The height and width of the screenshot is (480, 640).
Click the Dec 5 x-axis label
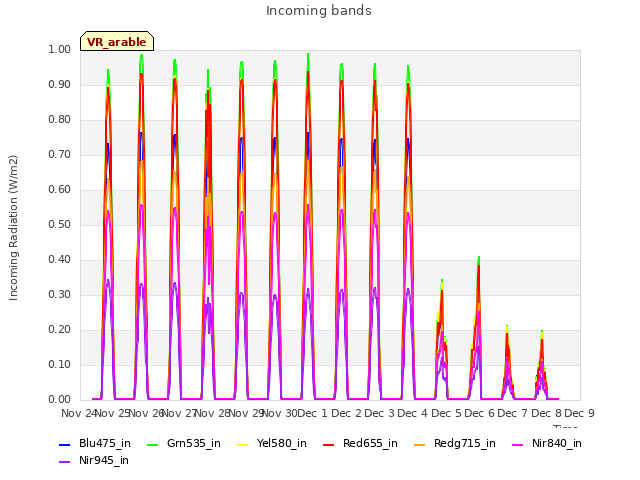[447, 413]
